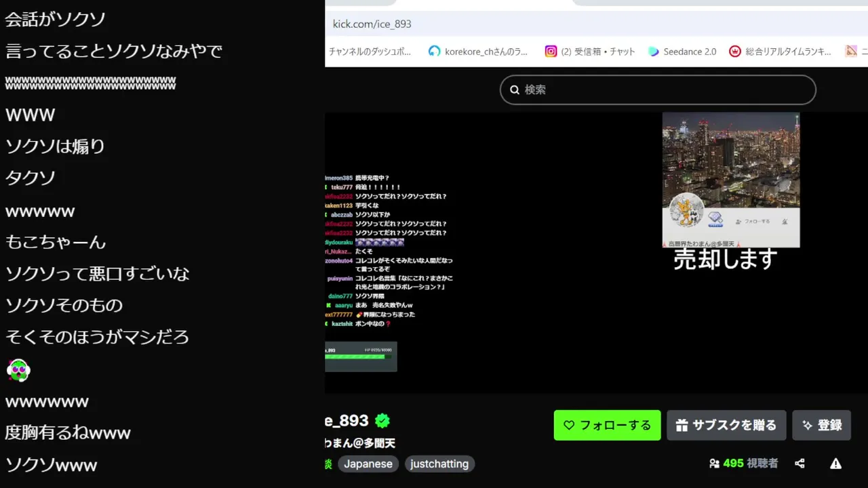This screenshot has height=488, width=868.
Task: Click the サブスクを贈る gift sub button
Action: (726, 425)
